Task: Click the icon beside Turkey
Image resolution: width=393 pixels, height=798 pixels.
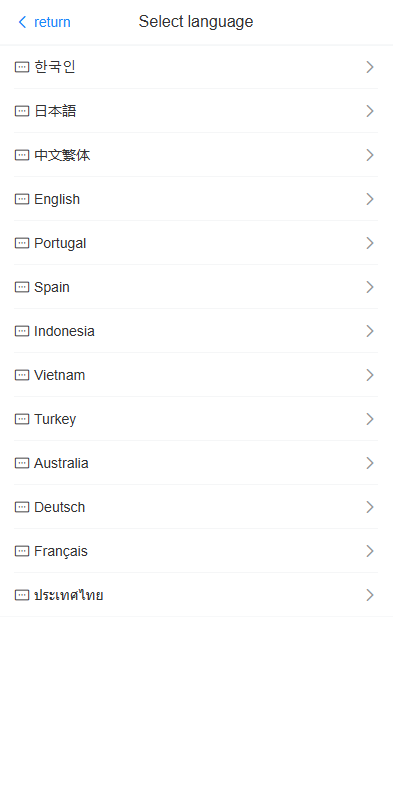Action: tap(22, 419)
